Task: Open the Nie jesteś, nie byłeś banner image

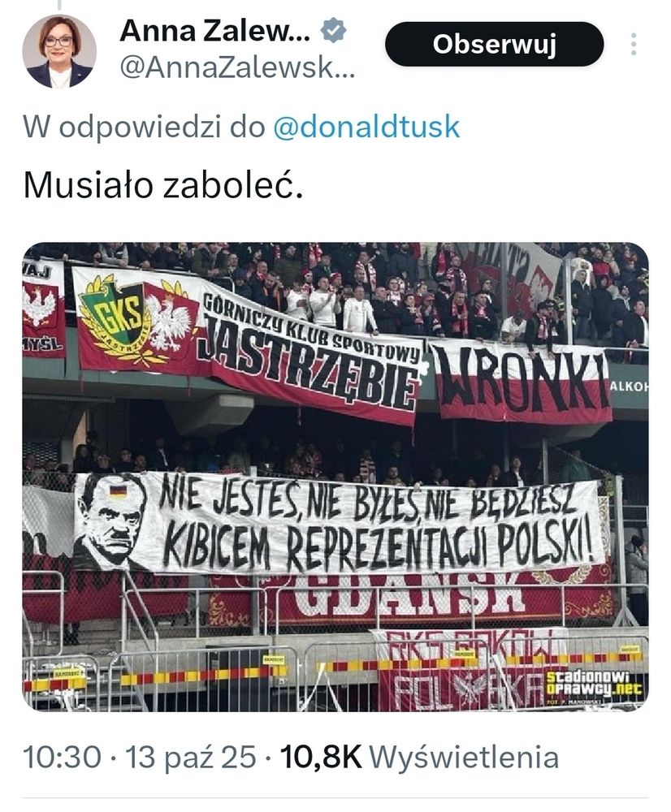Action: (340, 521)
